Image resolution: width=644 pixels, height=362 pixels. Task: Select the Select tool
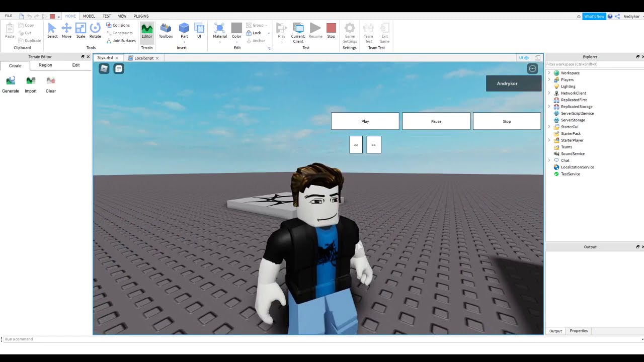(52, 31)
